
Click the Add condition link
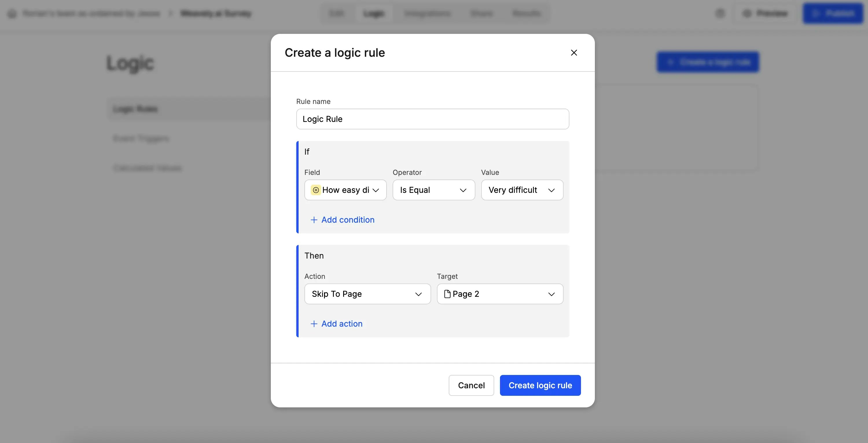coord(348,219)
